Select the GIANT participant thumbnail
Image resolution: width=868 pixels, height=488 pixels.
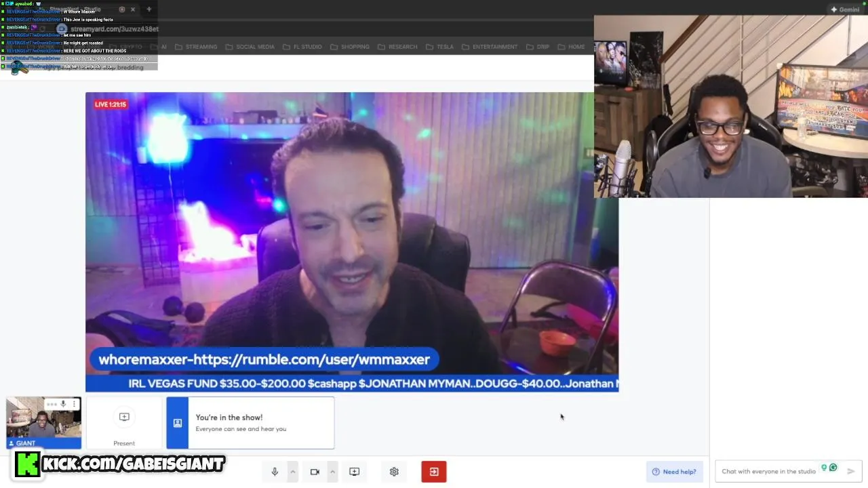[43, 423]
